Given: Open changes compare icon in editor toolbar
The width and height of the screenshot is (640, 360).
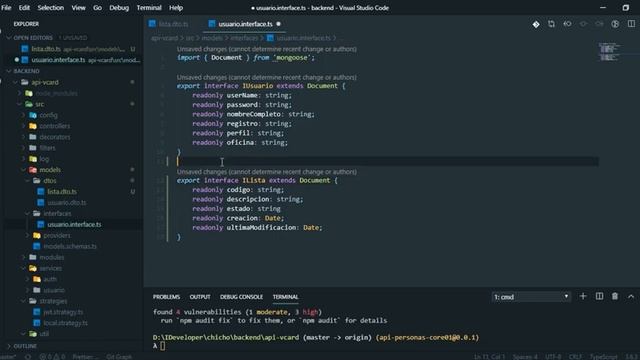Looking at the screenshot, I should pos(551,24).
